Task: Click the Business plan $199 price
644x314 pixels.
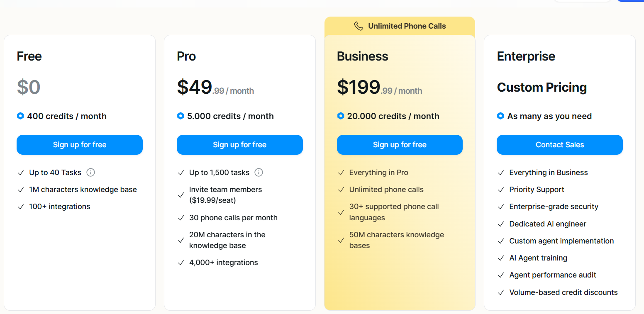Action: 359,87
